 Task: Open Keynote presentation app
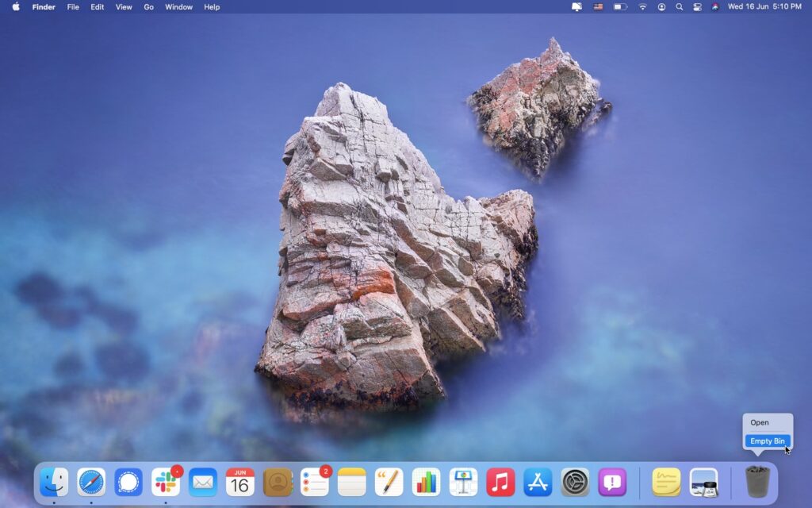click(463, 480)
